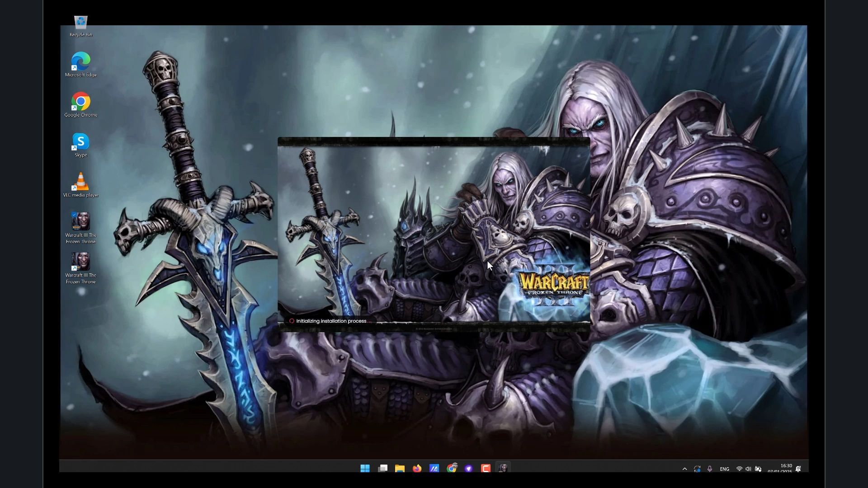Click the sync status tray icon
The image size is (868, 488).
coord(697,469)
